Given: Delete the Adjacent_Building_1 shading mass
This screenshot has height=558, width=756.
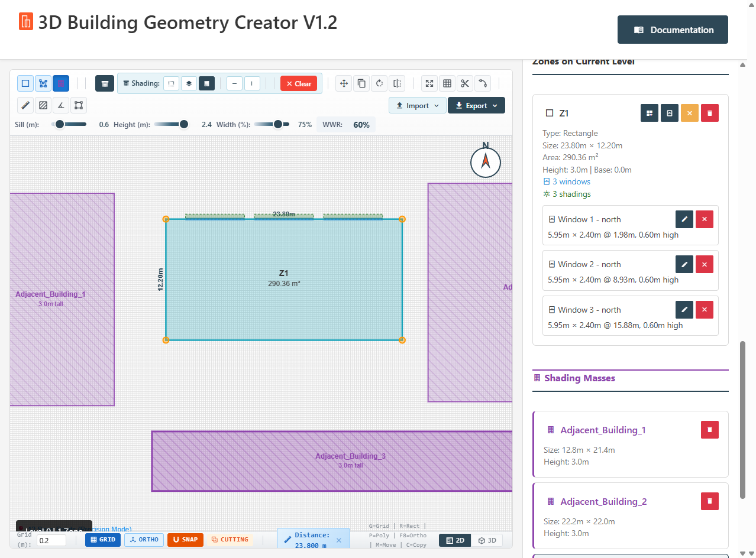Looking at the screenshot, I should 709,430.
